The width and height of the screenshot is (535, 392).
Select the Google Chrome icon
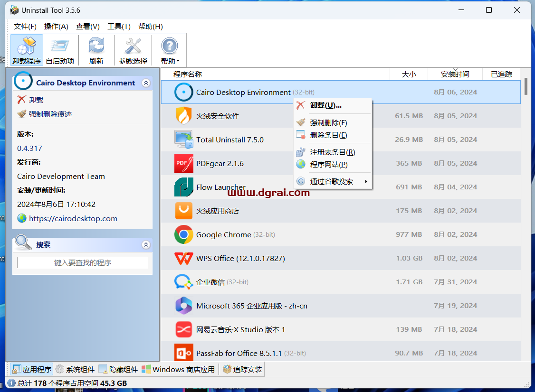click(x=183, y=234)
